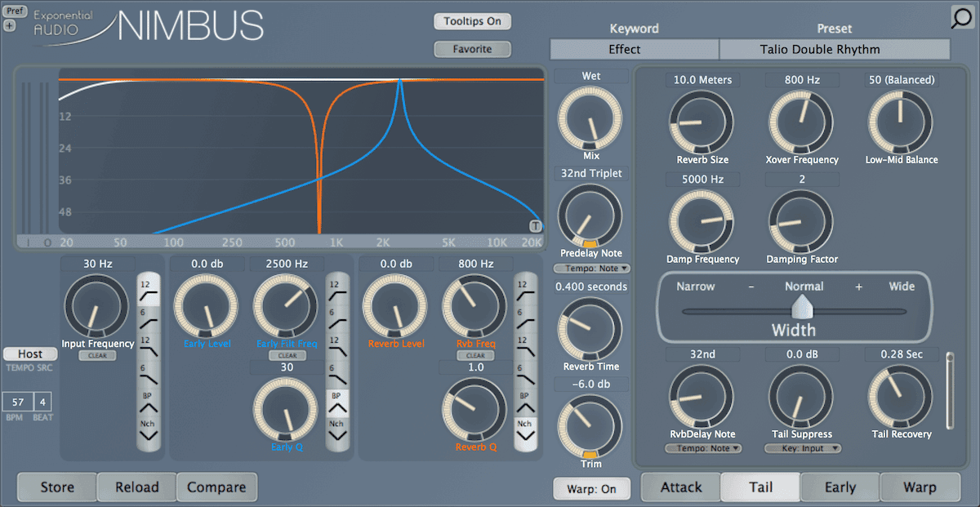Screen dimensions: 980x507
Task: Open Tail Suppress Key: Input dropdown
Action: pos(803,448)
